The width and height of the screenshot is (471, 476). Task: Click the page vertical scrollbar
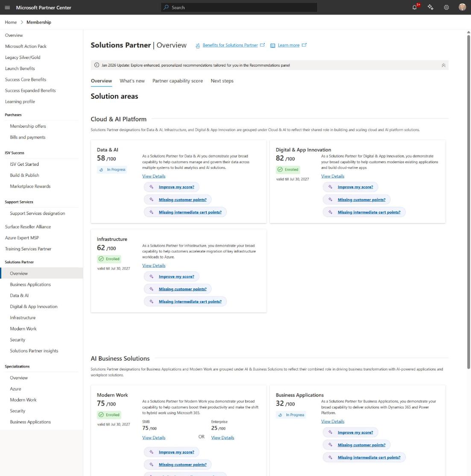pos(468,200)
